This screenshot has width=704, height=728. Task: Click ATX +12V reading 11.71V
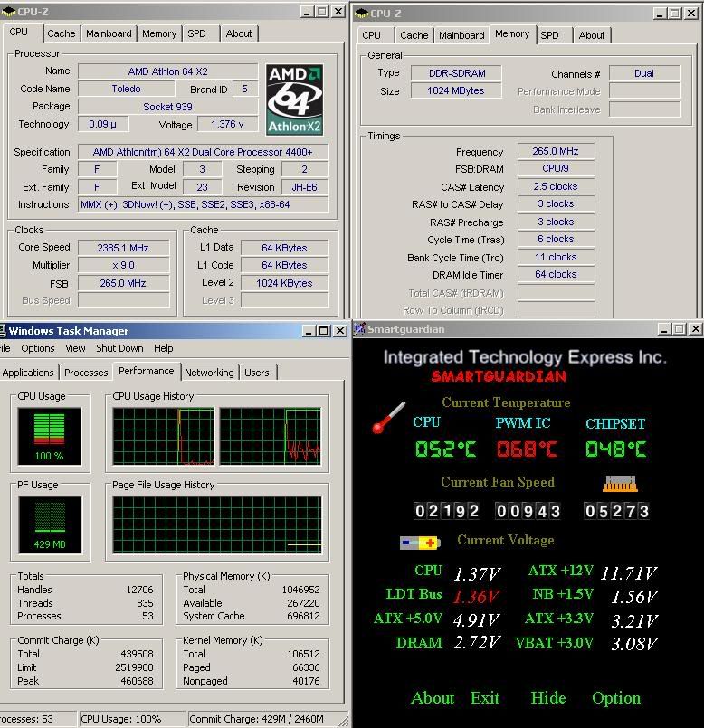(x=629, y=573)
